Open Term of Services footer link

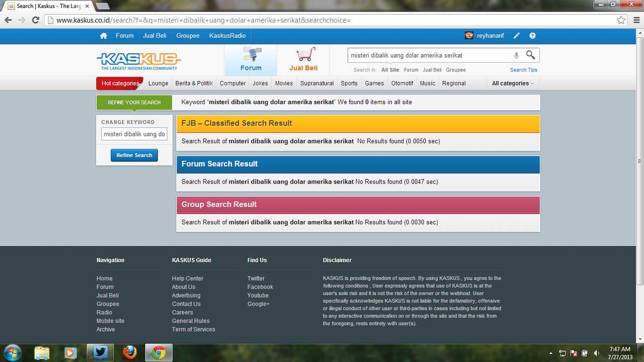click(193, 329)
